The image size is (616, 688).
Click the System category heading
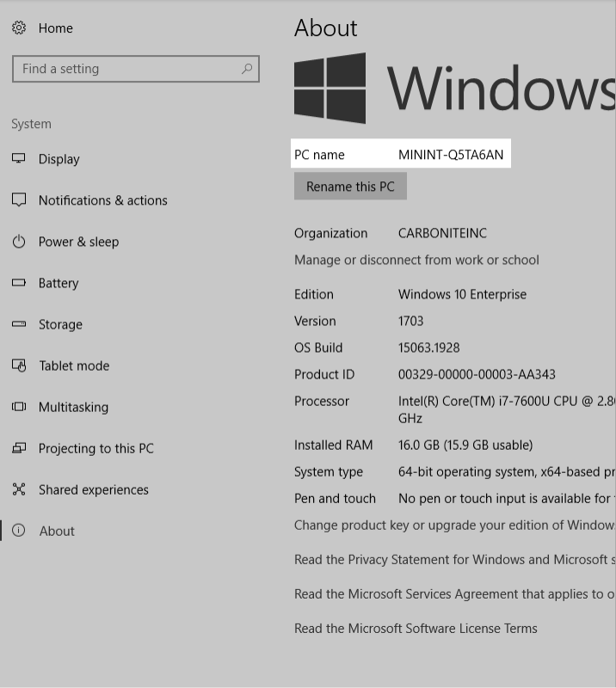click(x=31, y=124)
